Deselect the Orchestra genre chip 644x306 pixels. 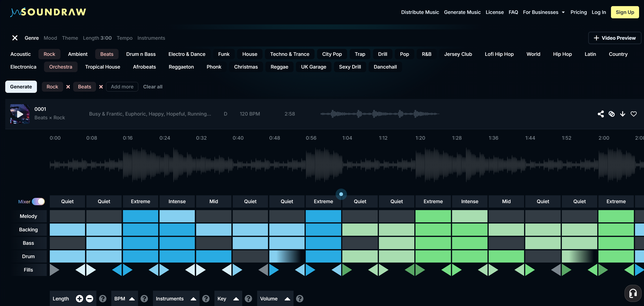click(61, 67)
